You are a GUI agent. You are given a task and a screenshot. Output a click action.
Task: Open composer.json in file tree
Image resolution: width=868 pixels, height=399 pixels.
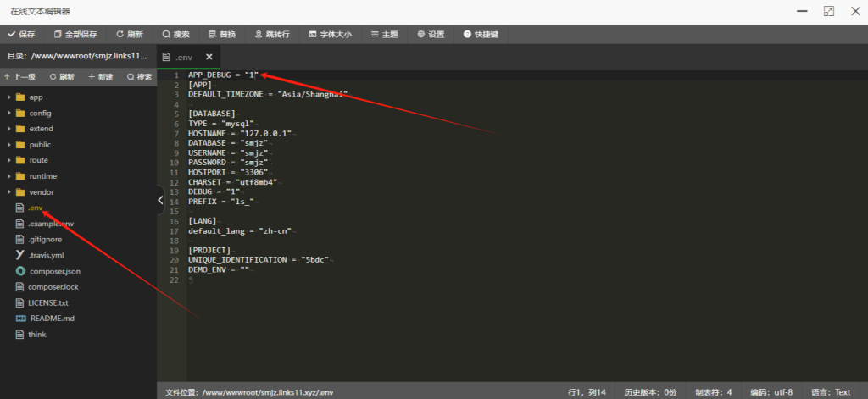(x=53, y=271)
